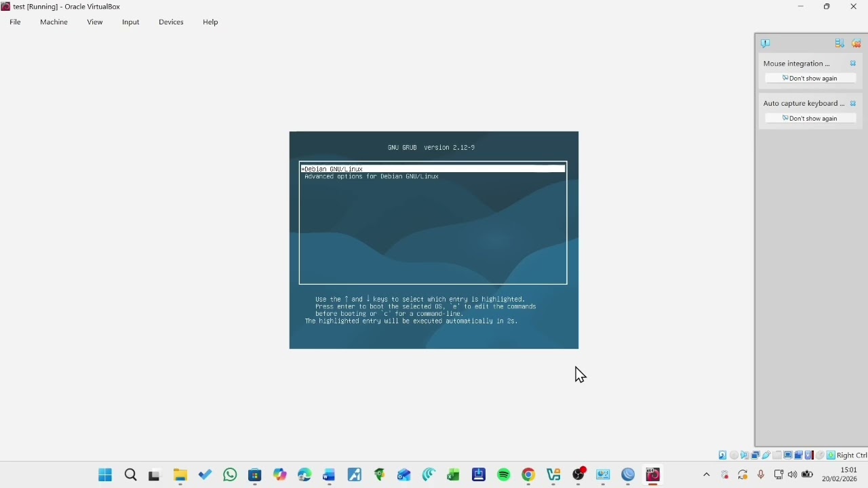Click the notification center speech bubble icon
The image size is (868, 488).
pyautogui.click(x=766, y=43)
